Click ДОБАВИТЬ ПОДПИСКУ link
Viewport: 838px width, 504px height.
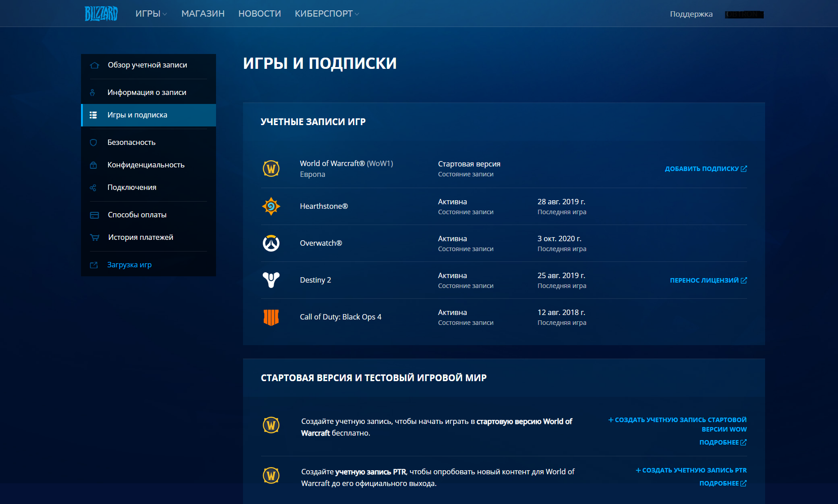[702, 169]
